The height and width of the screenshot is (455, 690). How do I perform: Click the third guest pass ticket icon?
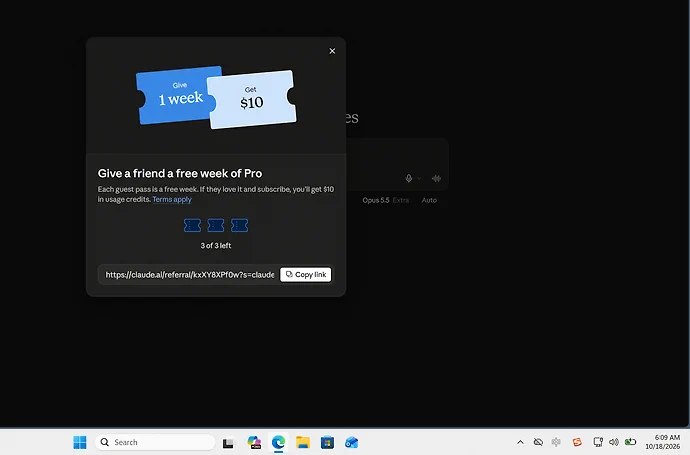(239, 225)
